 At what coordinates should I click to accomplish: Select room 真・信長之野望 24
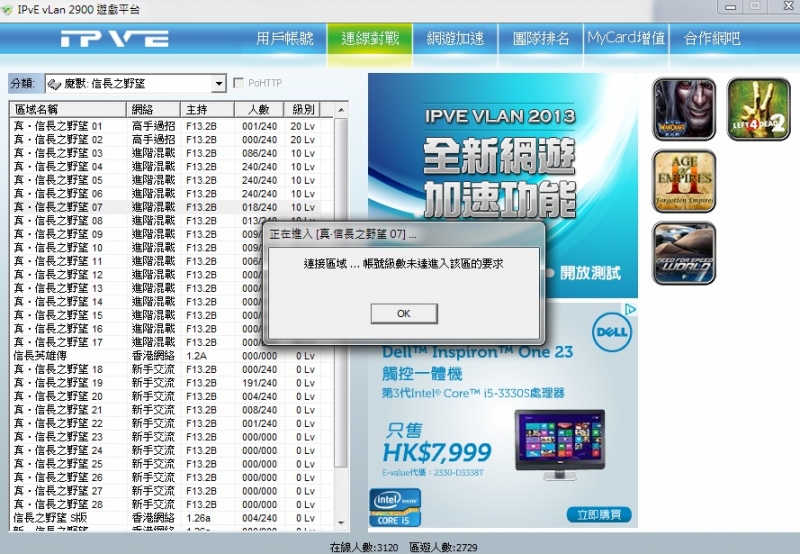coord(171,450)
